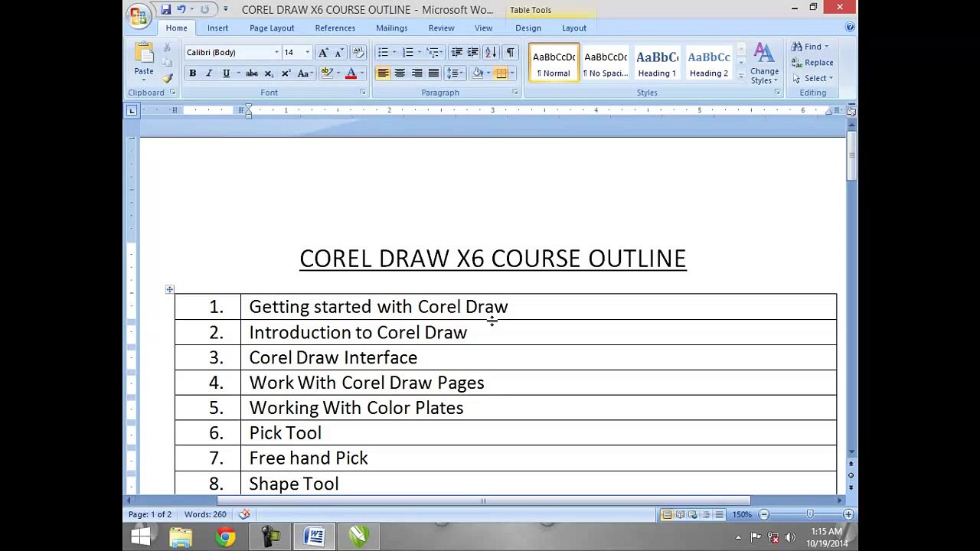Open the Table Tools Design tab

(x=528, y=28)
